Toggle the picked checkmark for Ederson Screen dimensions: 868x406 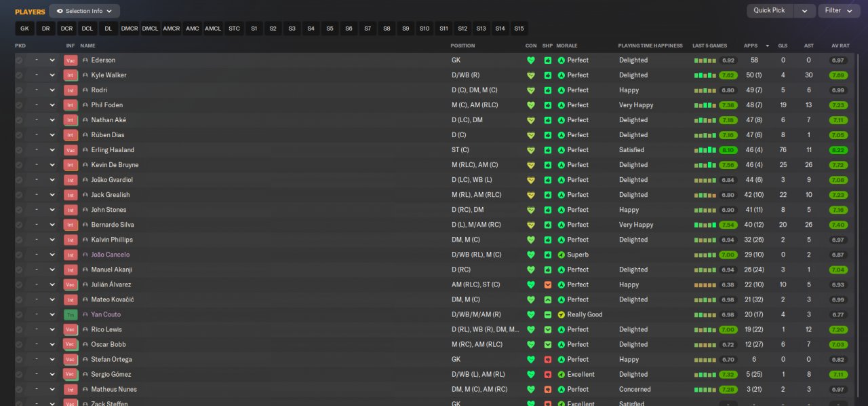click(x=19, y=60)
